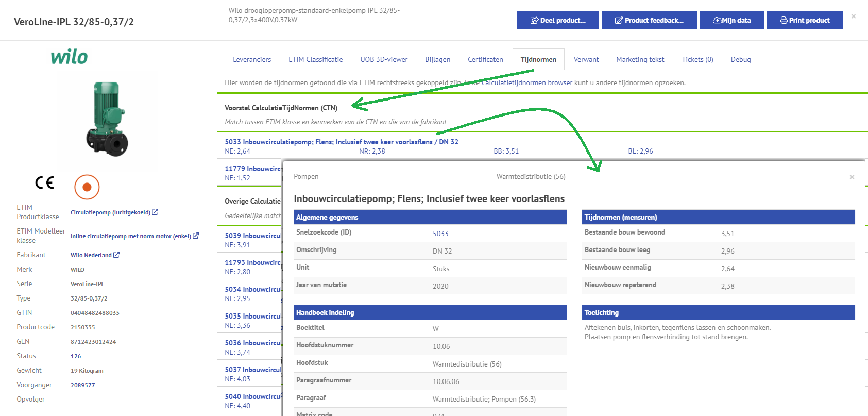Click the Deel product share button
This screenshot has height=416, width=868.
click(558, 20)
